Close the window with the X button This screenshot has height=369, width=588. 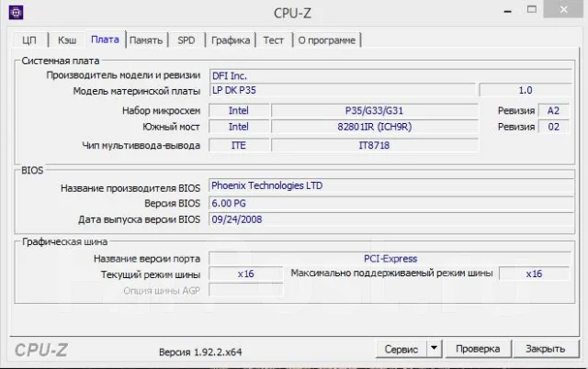563,9
